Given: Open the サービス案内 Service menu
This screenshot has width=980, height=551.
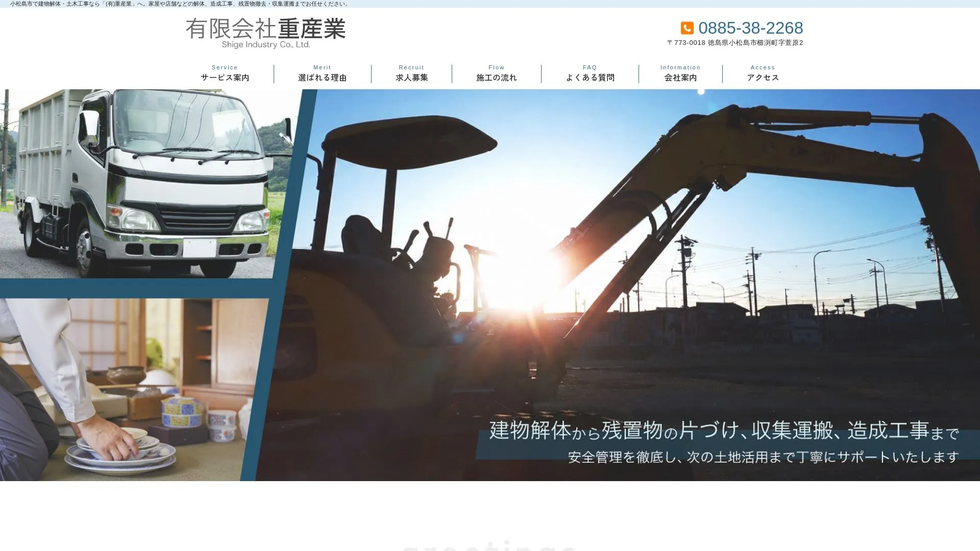Looking at the screenshot, I should pyautogui.click(x=225, y=73).
